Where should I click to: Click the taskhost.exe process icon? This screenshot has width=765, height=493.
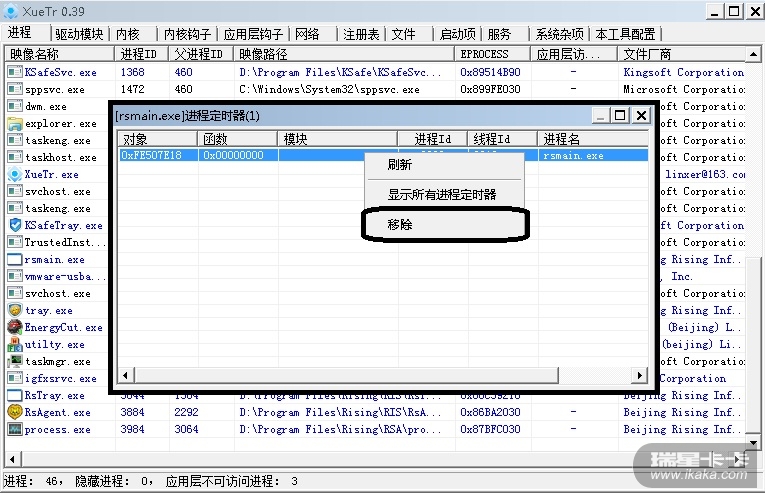15,157
